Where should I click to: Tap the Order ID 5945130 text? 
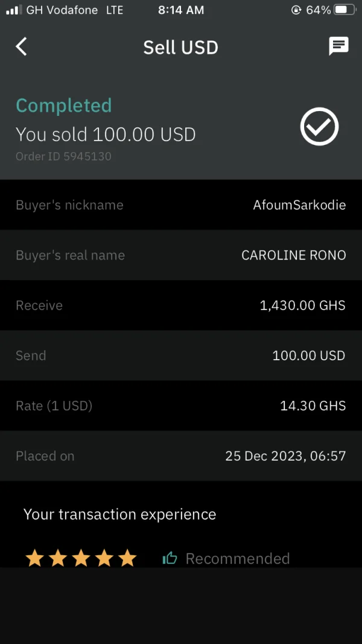(63, 156)
